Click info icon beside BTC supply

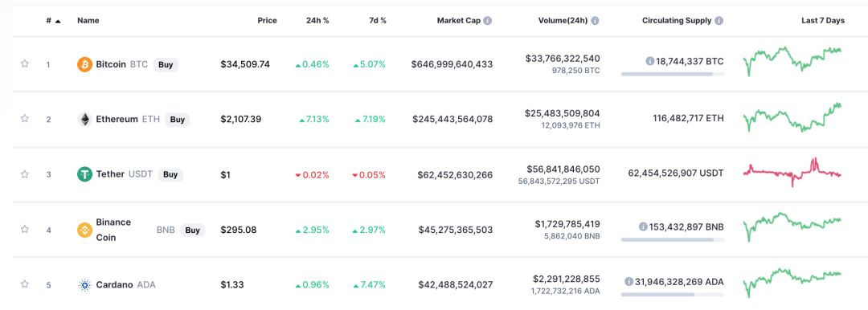[x=650, y=61]
